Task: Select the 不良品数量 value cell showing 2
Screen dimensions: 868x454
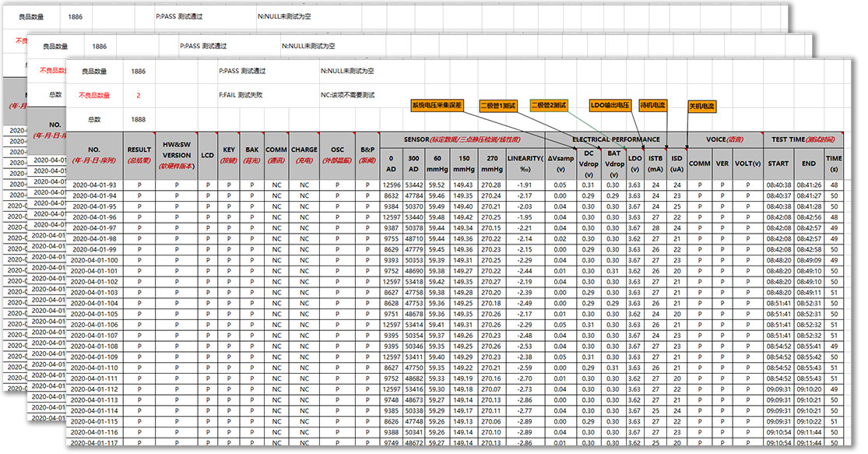Action: [139, 95]
